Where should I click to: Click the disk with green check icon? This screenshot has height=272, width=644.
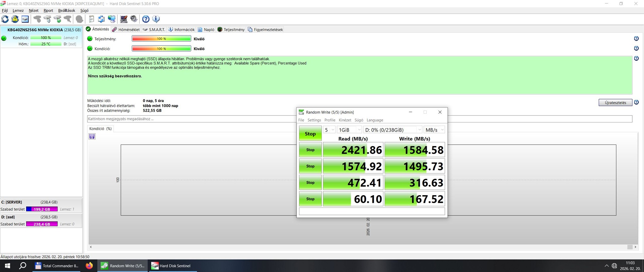click(58, 19)
